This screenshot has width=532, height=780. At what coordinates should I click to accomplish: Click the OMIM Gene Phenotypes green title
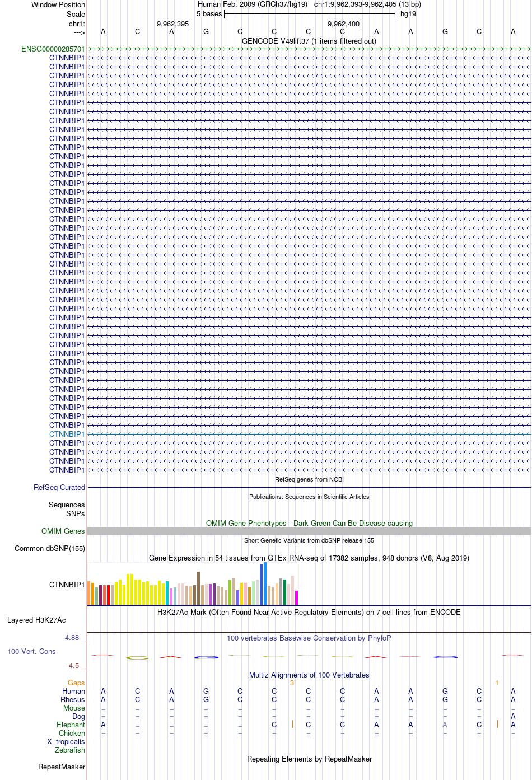[309, 523]
